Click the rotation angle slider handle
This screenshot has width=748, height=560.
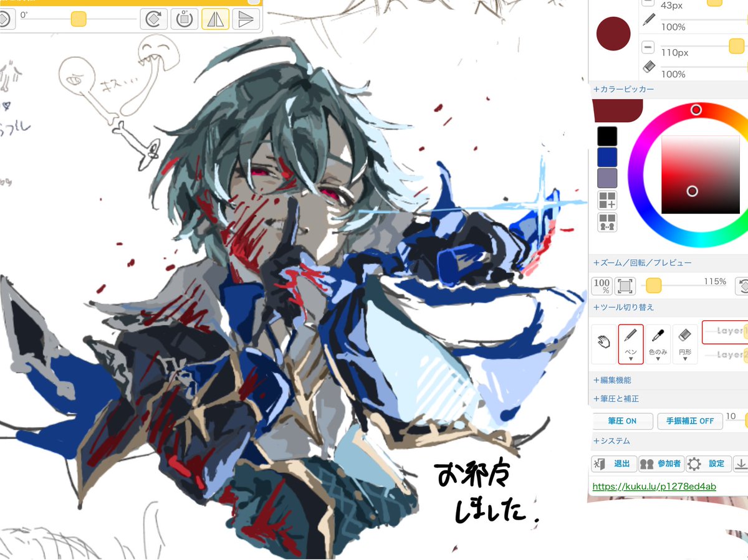coord(79,19)
